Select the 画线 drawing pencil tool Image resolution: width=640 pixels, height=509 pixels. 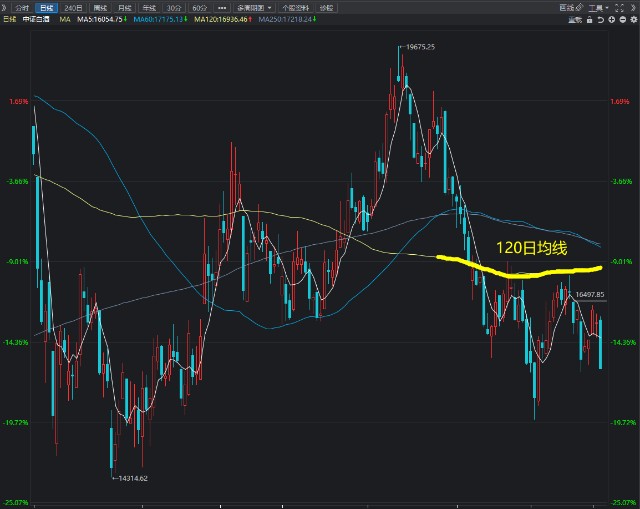[570, 7]
